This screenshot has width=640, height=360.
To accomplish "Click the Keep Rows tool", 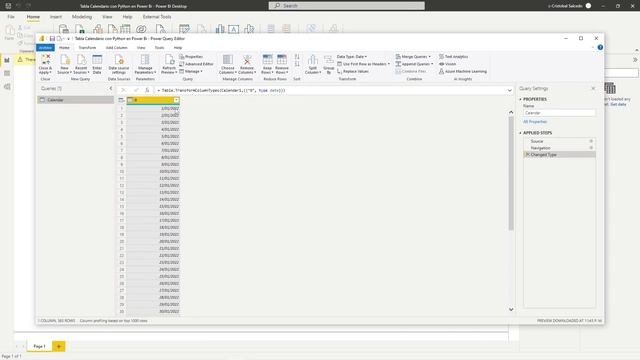I will click(267, 64).
